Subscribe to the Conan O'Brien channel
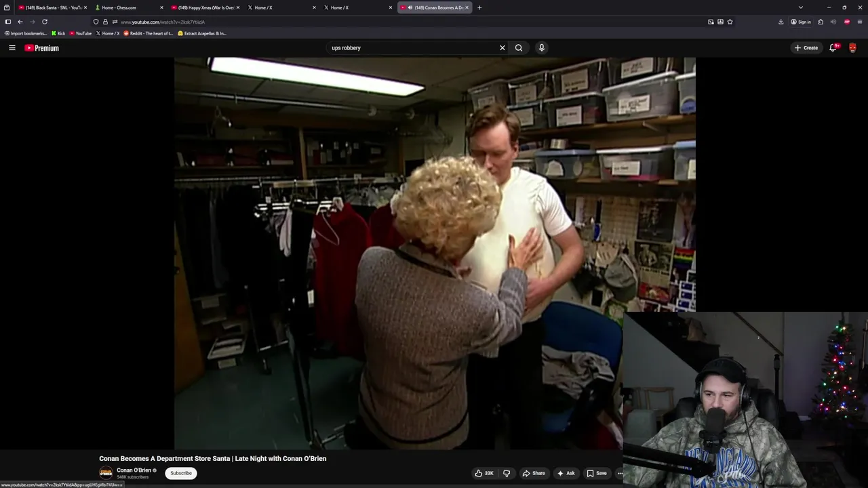The image size is (868, 488). (x=181, y=473)
